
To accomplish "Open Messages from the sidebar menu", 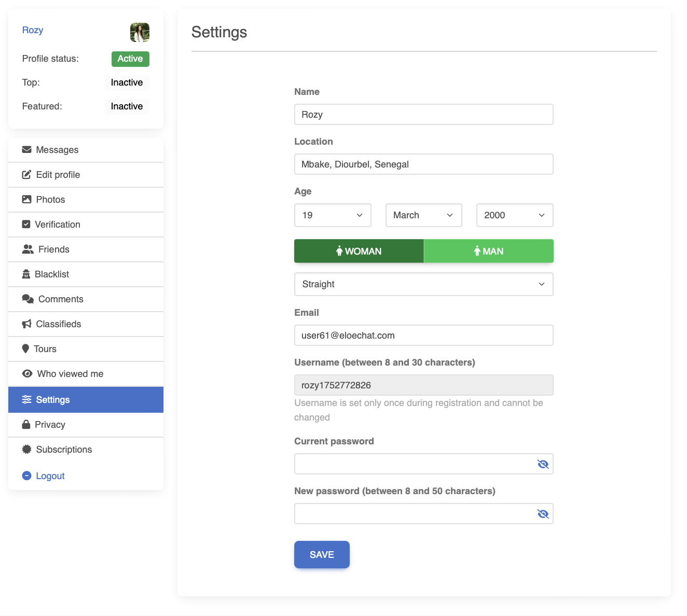I will (86, 150).
